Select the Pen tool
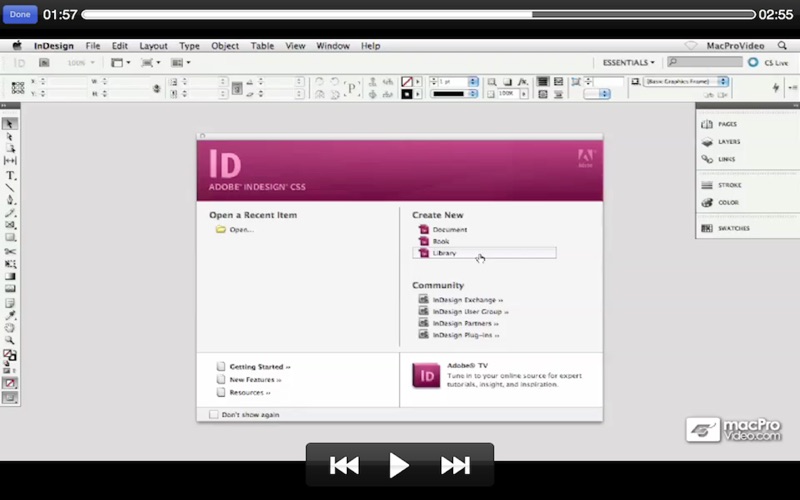The image size is (800, 500). pyautogui.click(x=10, y=200)
